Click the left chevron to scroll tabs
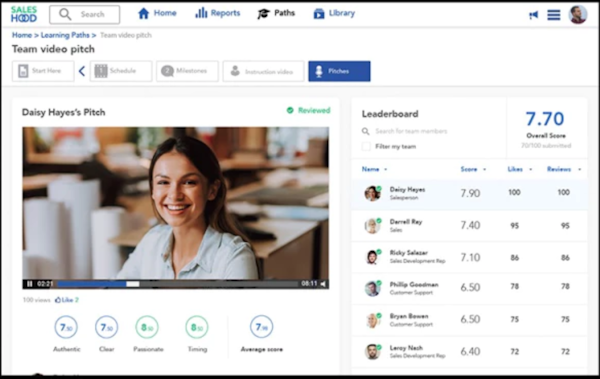Image resolution: width=600 pixels, height=379 pixels. [x=82, y=71]
